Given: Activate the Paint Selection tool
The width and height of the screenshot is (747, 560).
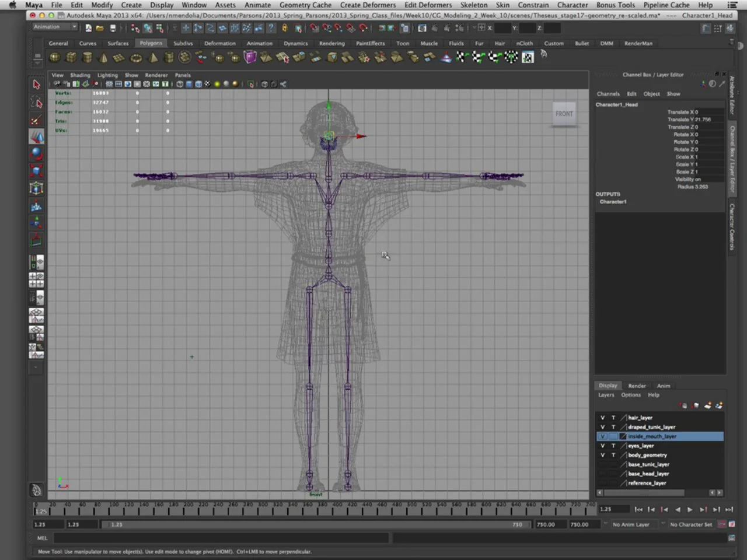Looking at the screenshot, I should click(36, 120).
